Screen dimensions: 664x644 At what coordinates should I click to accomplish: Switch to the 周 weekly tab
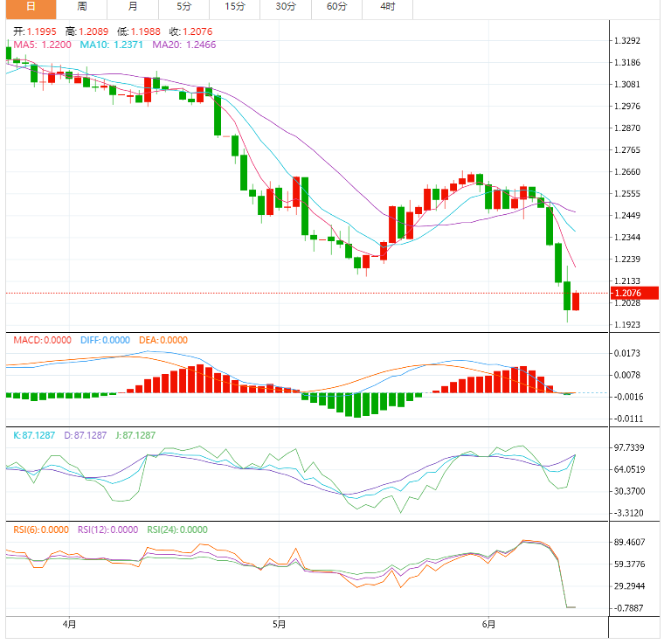(82, 9)
